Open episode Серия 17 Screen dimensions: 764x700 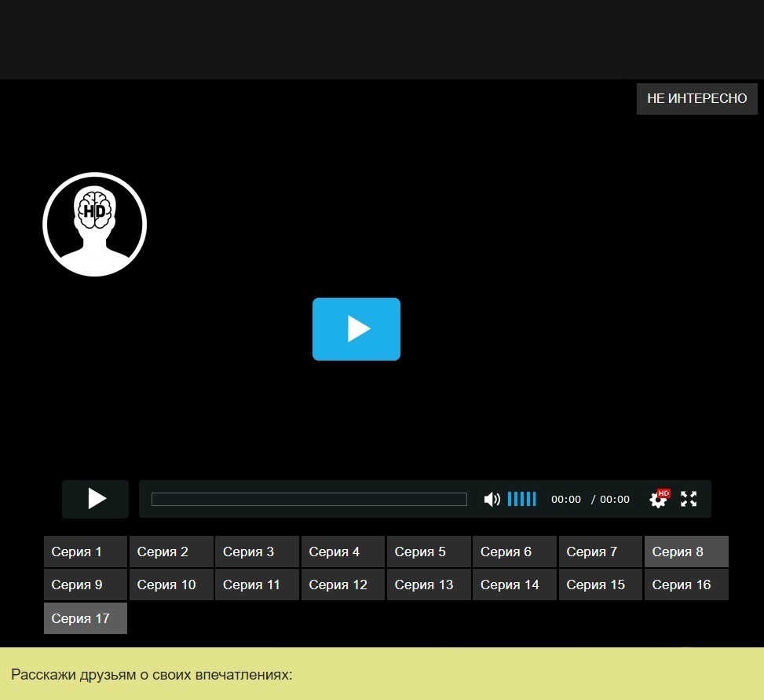pyautogui.click(x=85, y=618)
